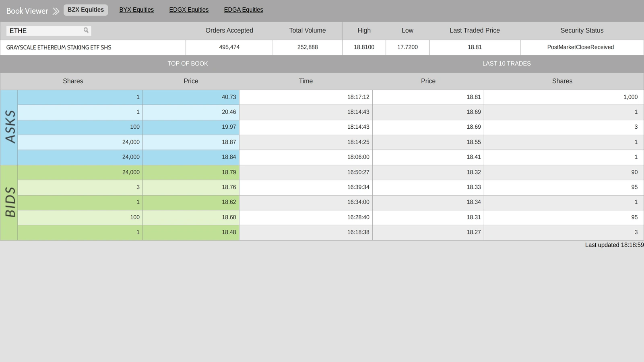Click the 100 shares at bid 18.60
The image size is (644, 362).
135,218
